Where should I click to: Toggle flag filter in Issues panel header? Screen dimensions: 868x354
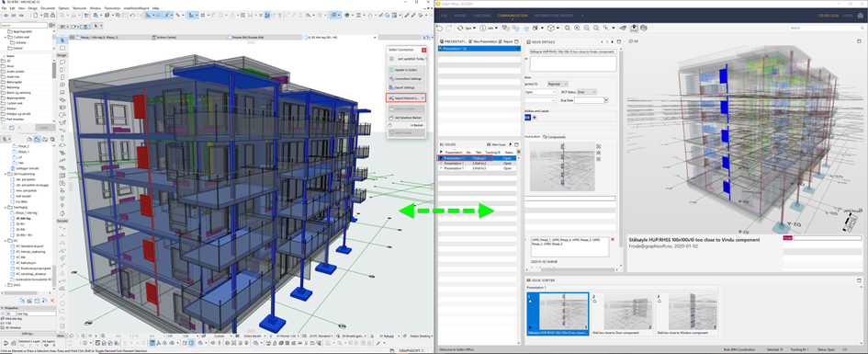click(x=510, y=143)
